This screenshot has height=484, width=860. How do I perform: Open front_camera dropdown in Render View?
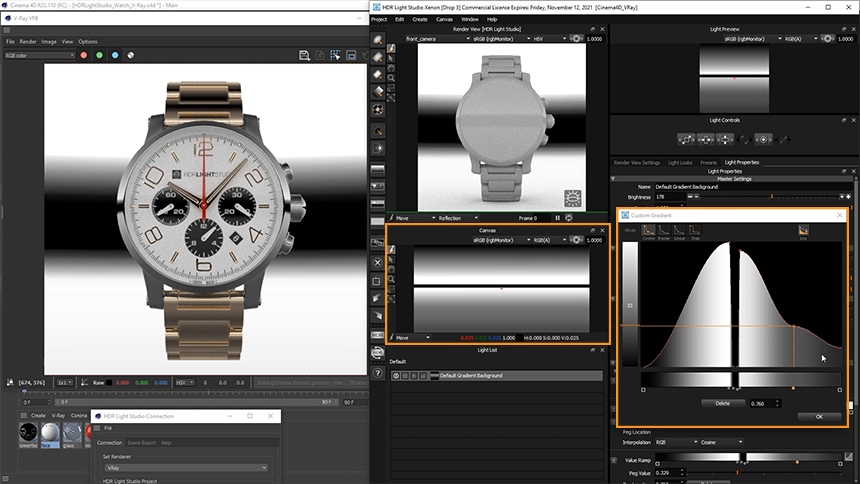coord(438,39)
